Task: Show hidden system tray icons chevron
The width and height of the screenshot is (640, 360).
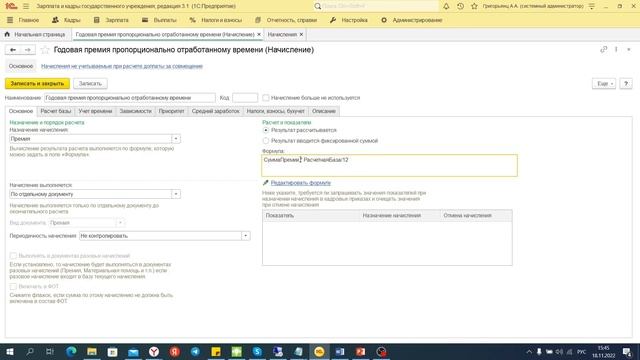Action: click(x=529, y=352)
